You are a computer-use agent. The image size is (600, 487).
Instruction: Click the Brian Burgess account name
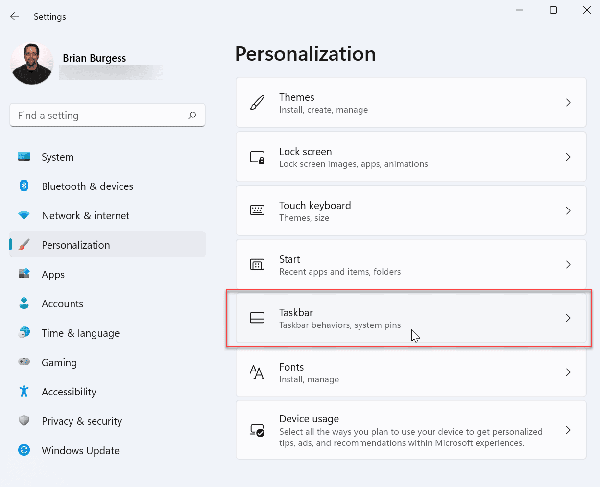pyautogui.click(x=94, y=58)
